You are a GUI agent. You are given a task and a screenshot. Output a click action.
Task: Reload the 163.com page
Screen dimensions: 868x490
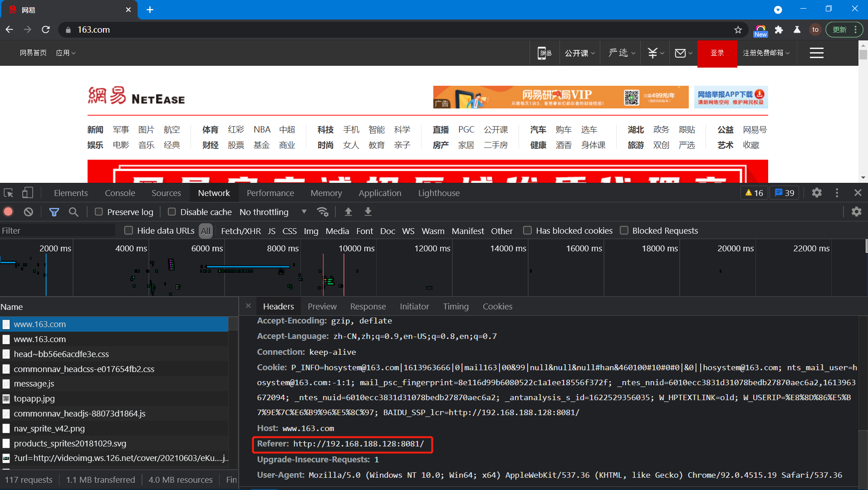pyautogui.click(x=46, y=29)
